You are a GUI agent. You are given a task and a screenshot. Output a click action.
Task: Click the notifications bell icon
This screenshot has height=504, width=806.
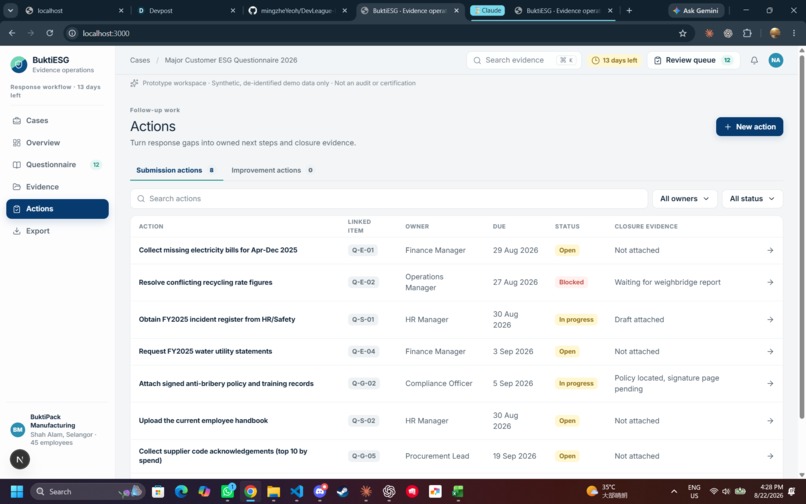click(x=754, y=60)
